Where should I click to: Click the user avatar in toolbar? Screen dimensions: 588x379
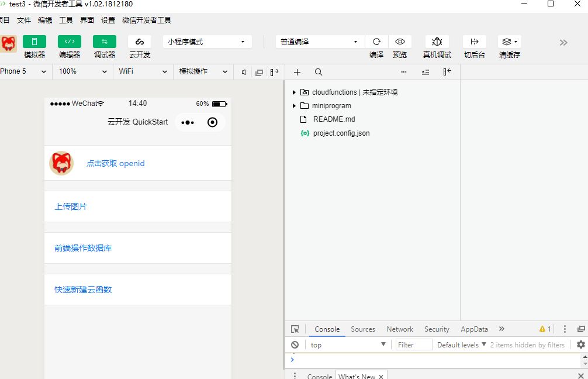[x=8, y=43]
